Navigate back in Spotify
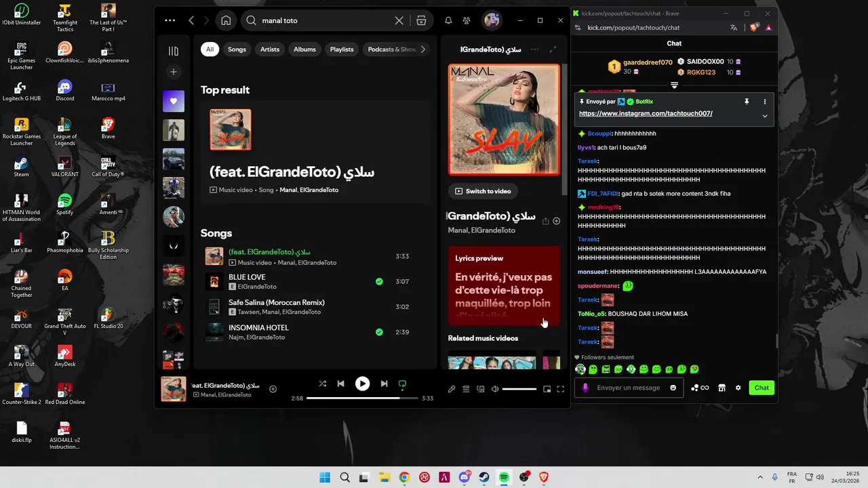Image resolution: width=868 pixels, height=488 pixels. pos(191,20)
